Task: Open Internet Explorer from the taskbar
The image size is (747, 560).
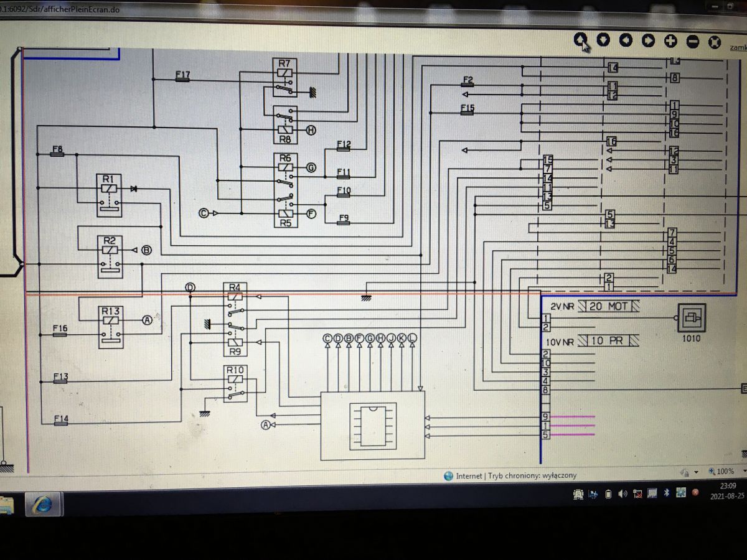Action: [44, 504]
